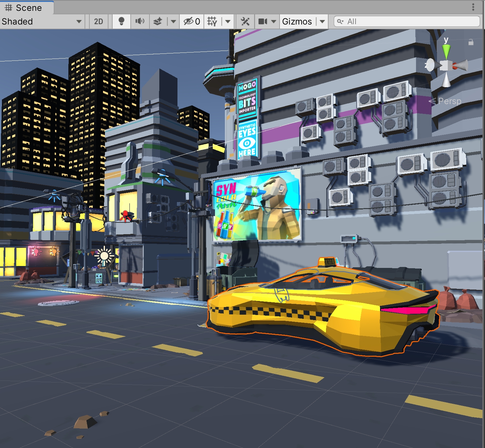
Task: Toggle the grid visibility icon
Action: [x=212, y=21]
